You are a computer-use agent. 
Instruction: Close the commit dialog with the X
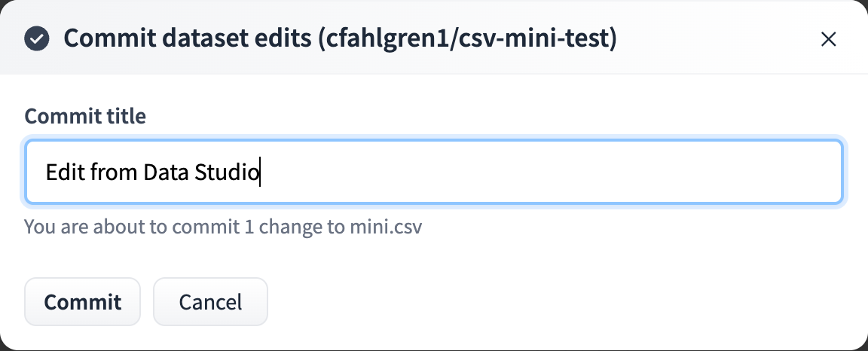pyautogui.click(x=829, y=39)
